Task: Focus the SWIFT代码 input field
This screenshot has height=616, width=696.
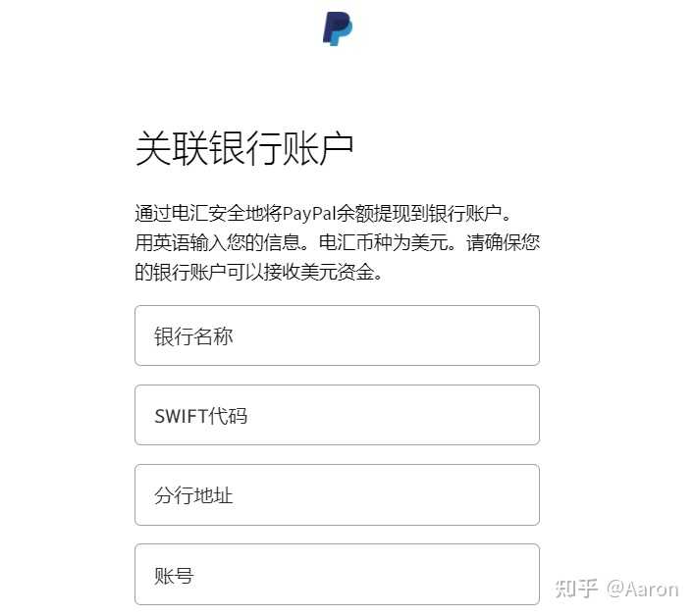Action: (337, 415)
